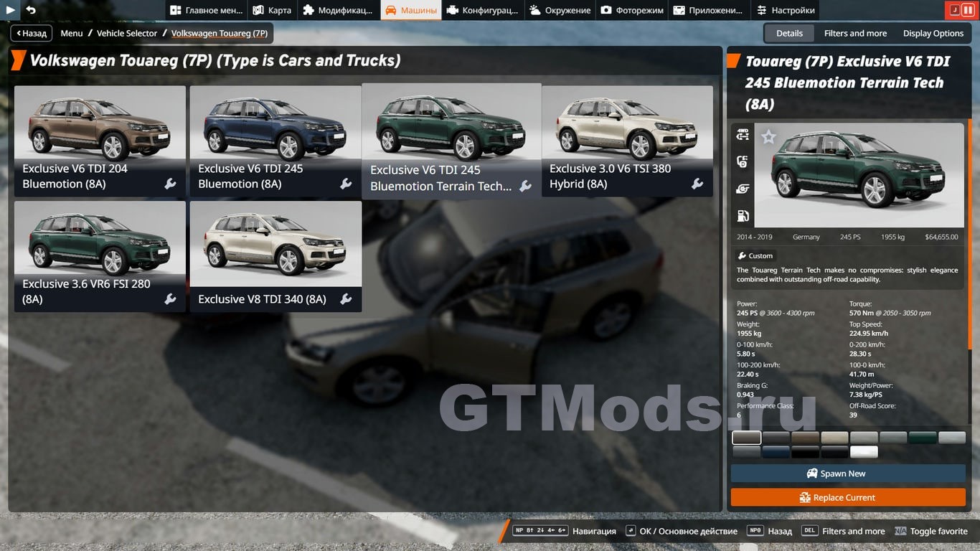Click the wrench icon on V6 TDI 204 Bluemotion

point(170,184)
